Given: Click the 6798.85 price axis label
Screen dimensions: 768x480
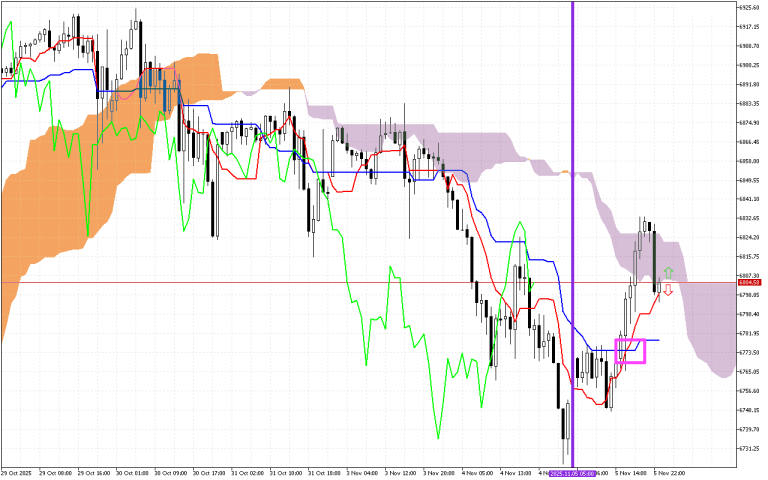Looking at the screenshot, I should tap(750, 295).
